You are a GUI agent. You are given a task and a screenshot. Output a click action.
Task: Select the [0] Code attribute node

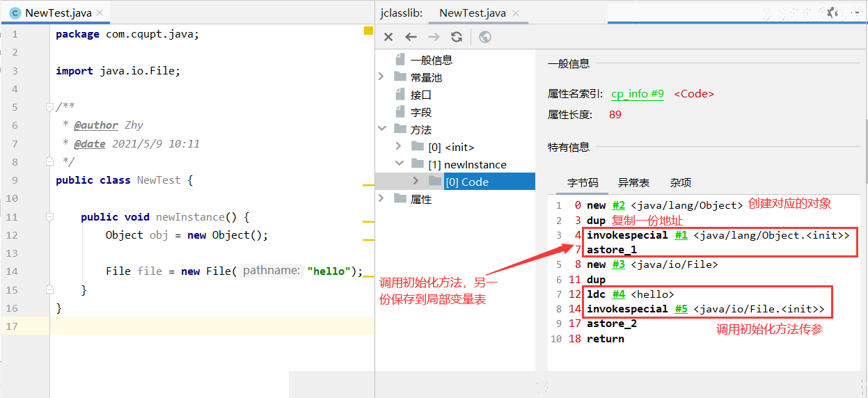click(x=466, y=182)
